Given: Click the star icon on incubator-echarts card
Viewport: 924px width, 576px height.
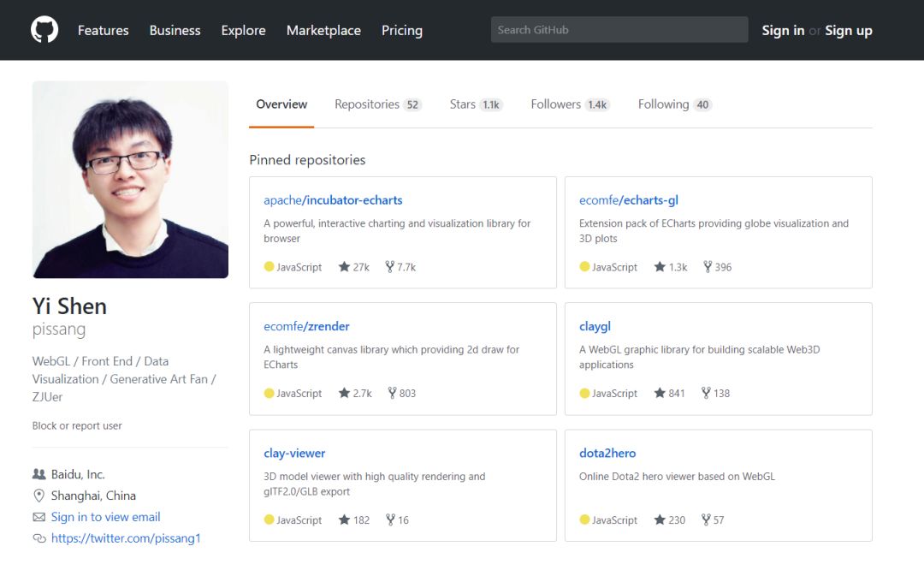Looking at the screenshot, I should click(x=344, y=267).
